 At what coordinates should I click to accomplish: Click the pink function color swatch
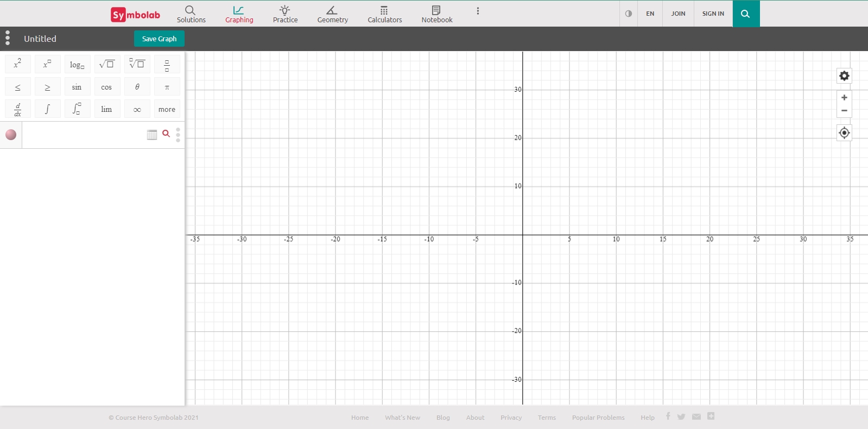tap(11, 135)
